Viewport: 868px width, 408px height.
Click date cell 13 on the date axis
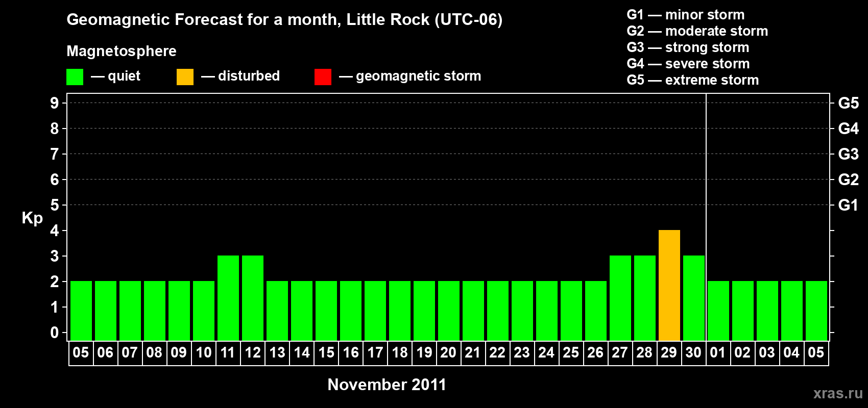pyautogui.click(x=277, y=353)
